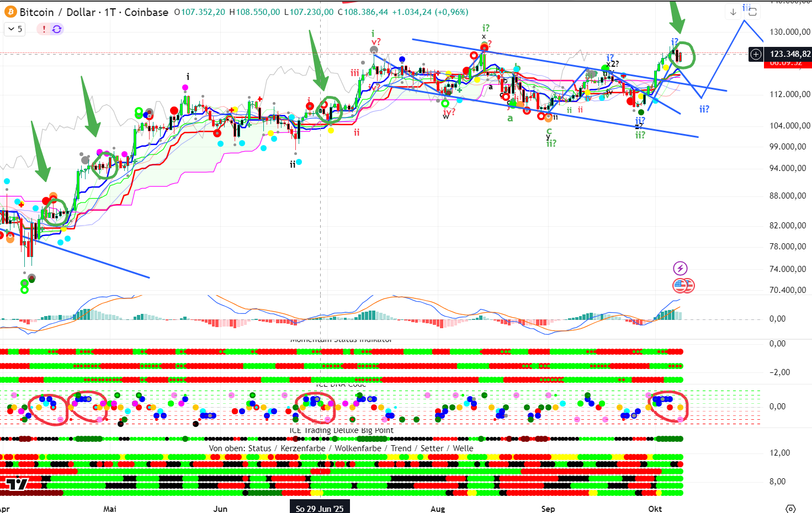Click the 'Von oben: Status / Kerzenfarbe' legend text
The image size is (812, 513).
[x=341, y=448]
